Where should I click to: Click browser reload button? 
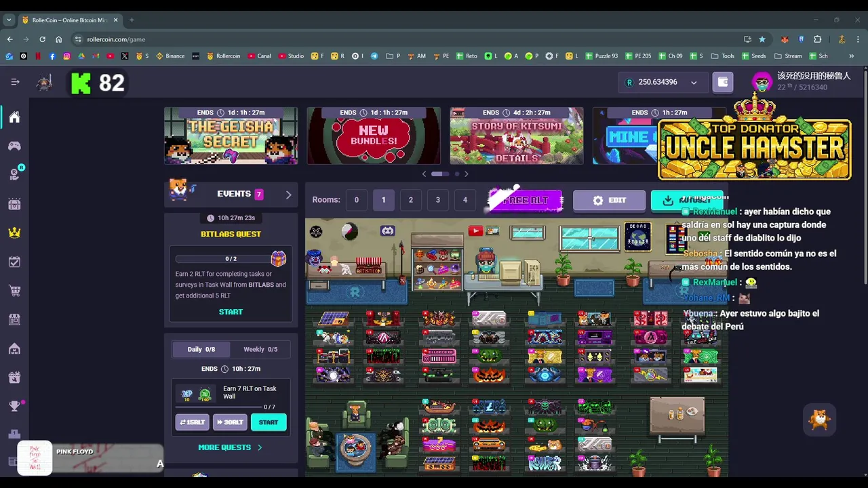pos(42,39)
